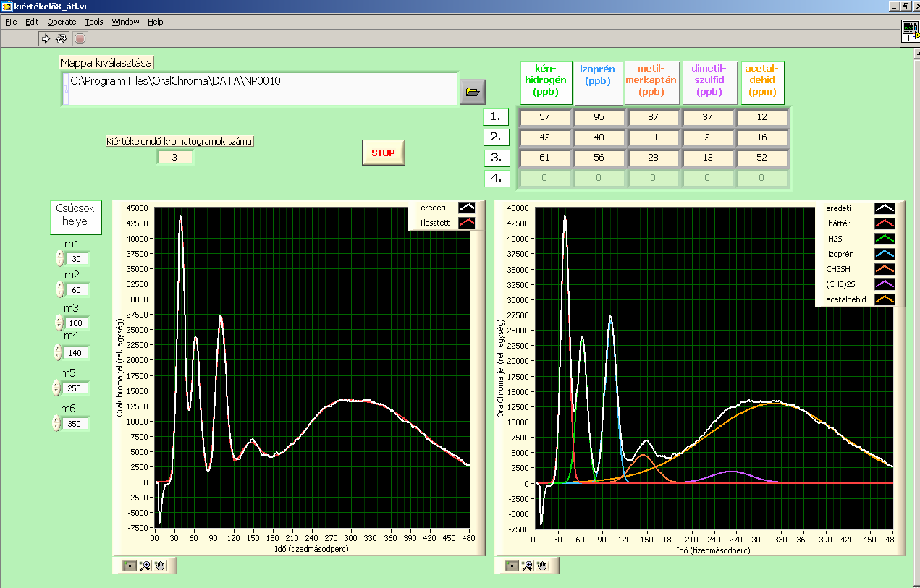
Task: Click the acetaldehid plot swatch in the legend
Action: coord(885,299)
